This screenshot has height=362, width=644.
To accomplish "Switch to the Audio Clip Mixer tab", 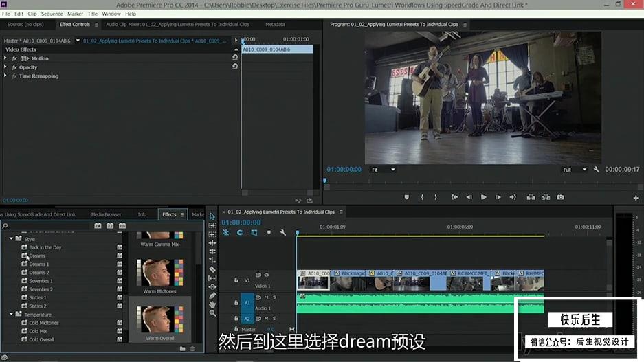I will tap(177, 25).
